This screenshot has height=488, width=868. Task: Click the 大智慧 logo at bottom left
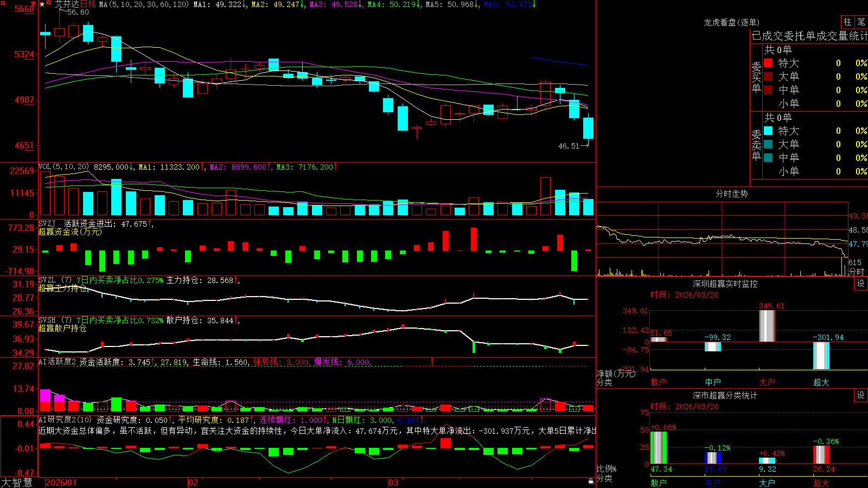click(x=17, y=482)
